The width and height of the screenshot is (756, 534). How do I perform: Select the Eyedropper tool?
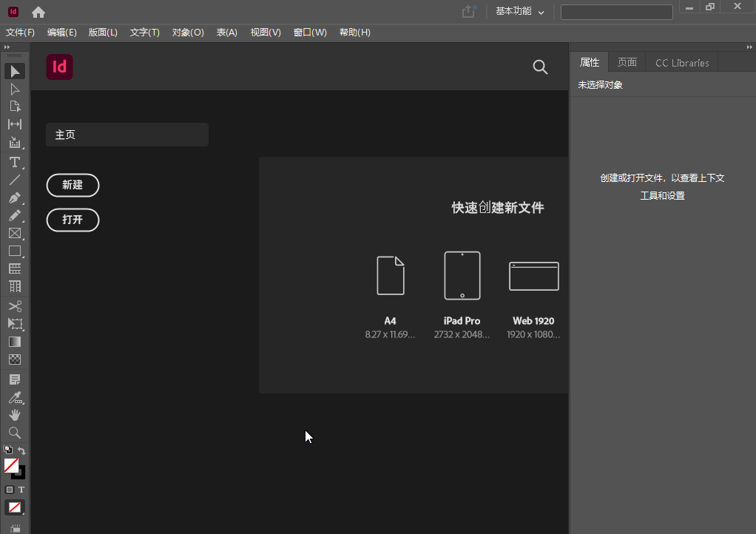[15, 398]
